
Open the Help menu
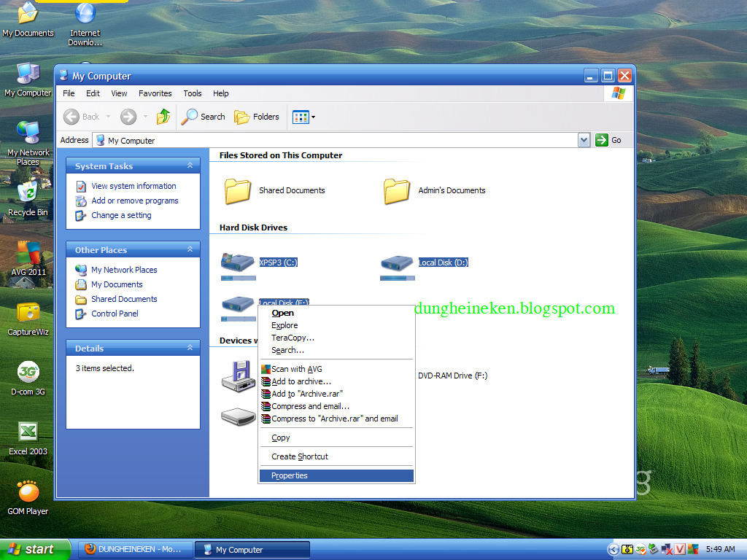[220, 93]
